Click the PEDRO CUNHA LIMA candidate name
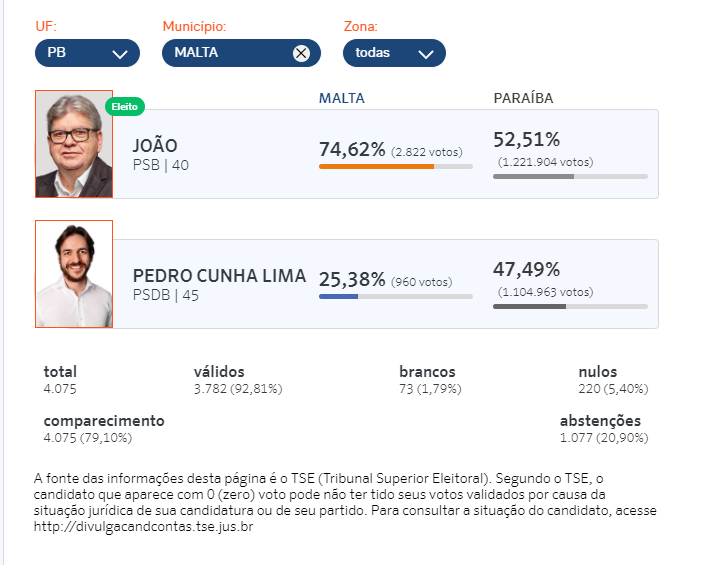The height and width of the screenshot is (565, 711). tap(219, 276)
